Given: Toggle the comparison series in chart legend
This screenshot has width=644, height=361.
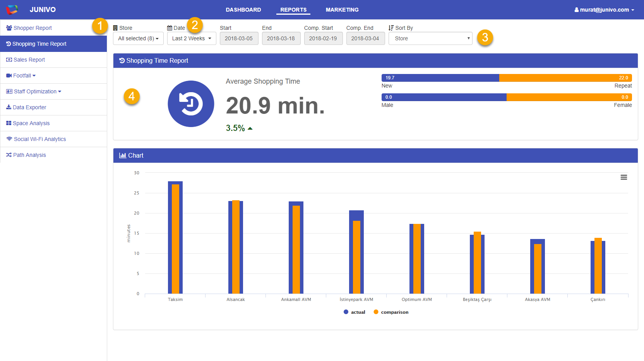Looking at the screenshot, I should (391, 312).
